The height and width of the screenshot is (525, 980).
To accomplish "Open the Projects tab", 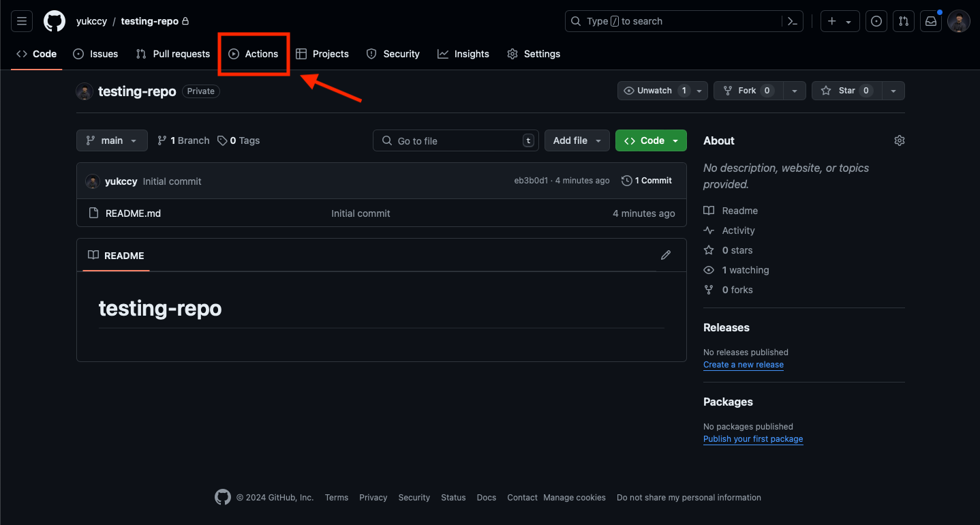I will (x=322, y=54).
